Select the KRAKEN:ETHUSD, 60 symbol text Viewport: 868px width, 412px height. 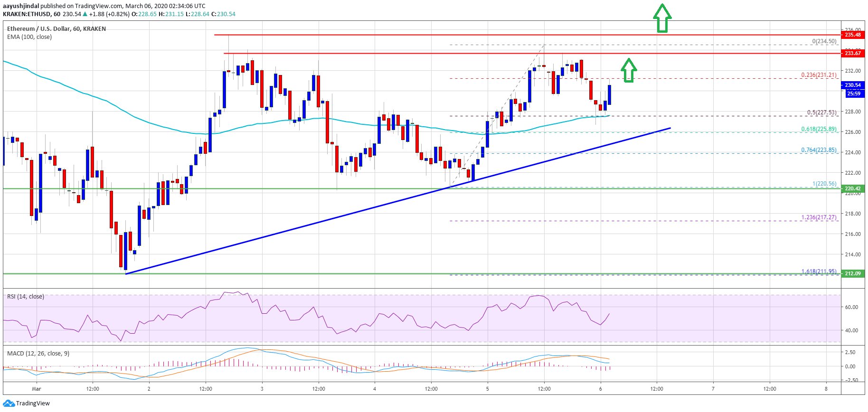click(31, 14)
